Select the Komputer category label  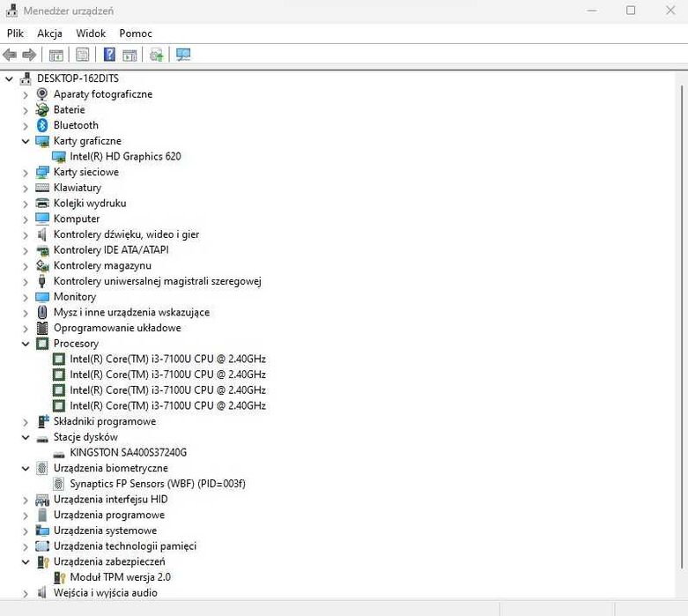tap(77, 219)
